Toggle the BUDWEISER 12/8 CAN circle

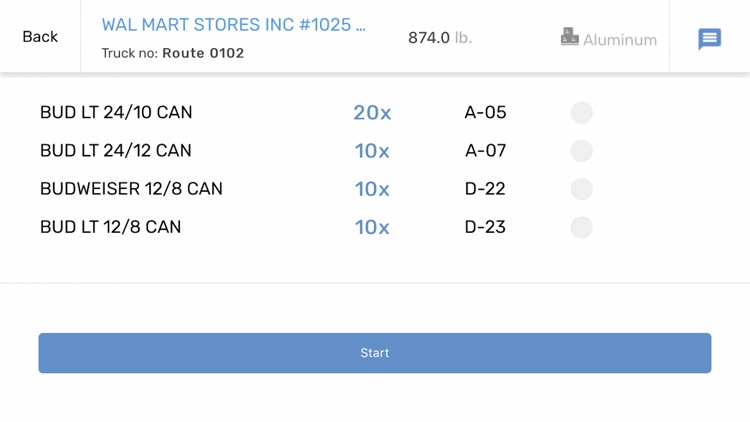[581, 189]
